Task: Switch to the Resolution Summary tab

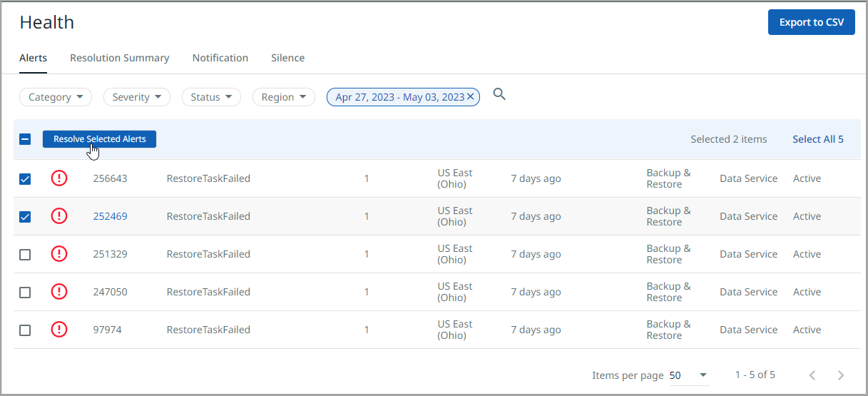Action: tap(119, 58)
